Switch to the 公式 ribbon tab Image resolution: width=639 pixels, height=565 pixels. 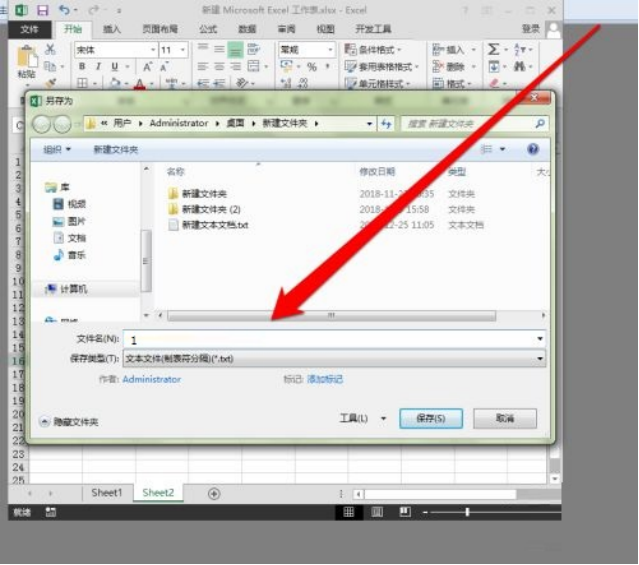pos(208,29)
